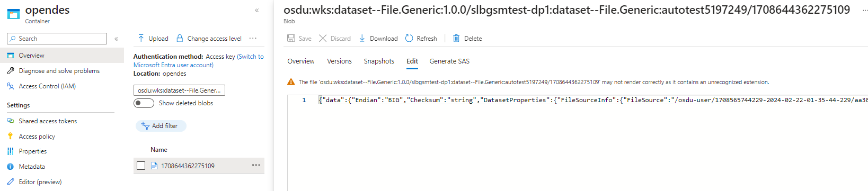Switch to the Edit tab

[412, 61]
